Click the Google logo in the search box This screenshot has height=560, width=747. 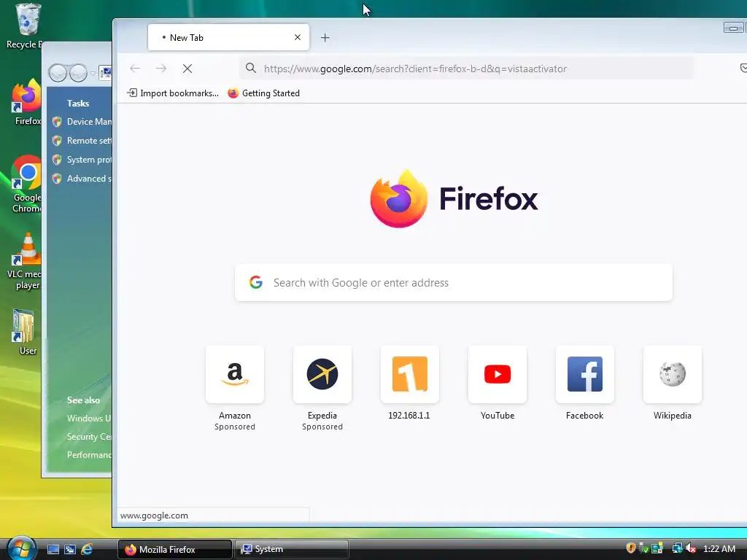(x=256, y=282)
